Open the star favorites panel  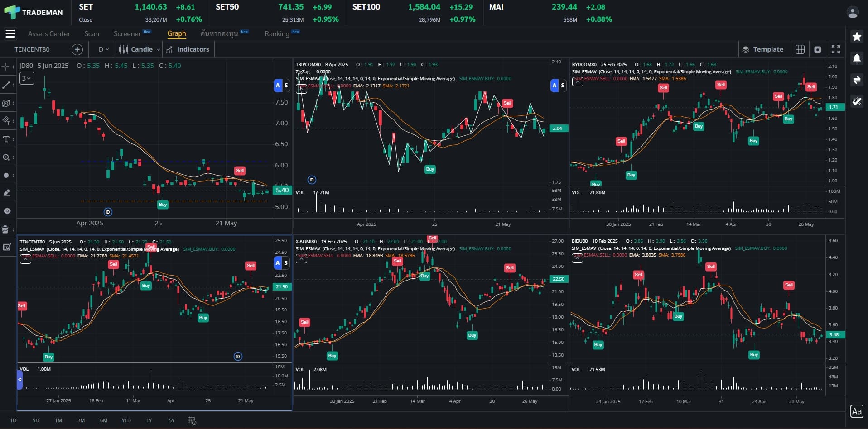click(x=857, y=37)
